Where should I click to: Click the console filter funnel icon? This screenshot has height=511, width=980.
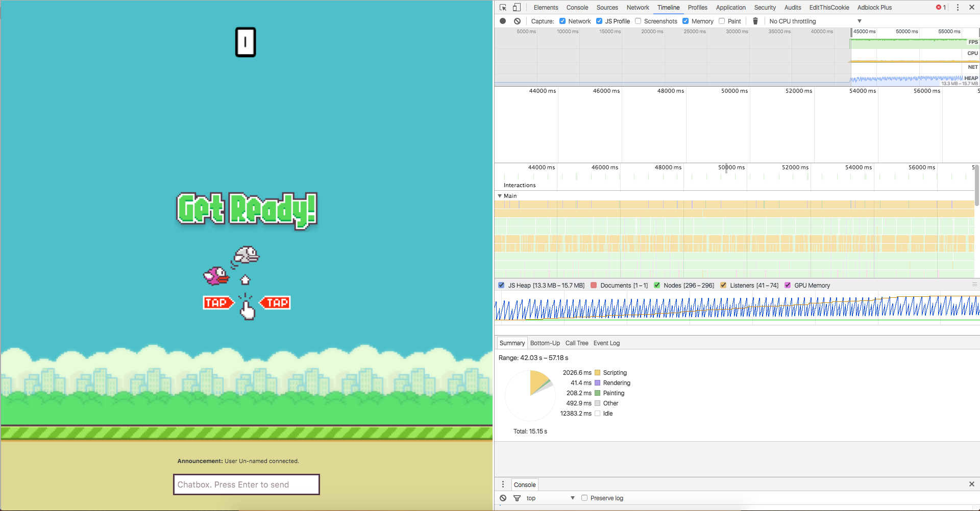517,498
